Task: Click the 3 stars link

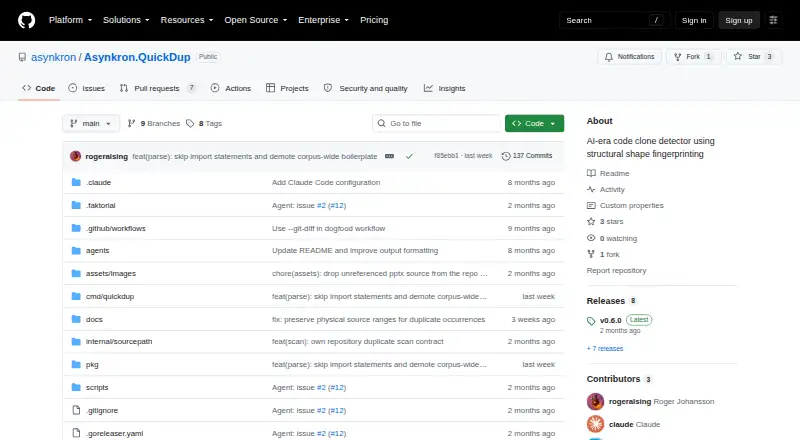Action: point(605,222)
